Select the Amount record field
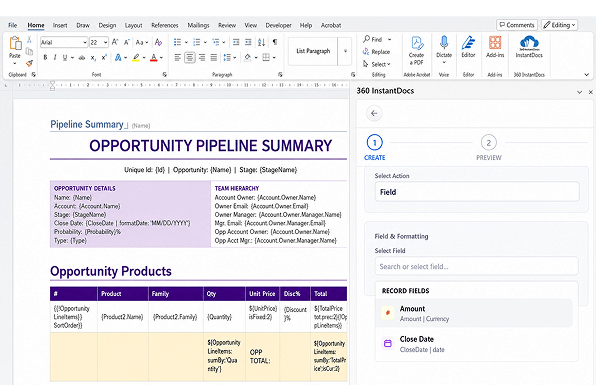The height and width of the screenshot is (385, 596). pyautogui.click(x=474, y=313)
